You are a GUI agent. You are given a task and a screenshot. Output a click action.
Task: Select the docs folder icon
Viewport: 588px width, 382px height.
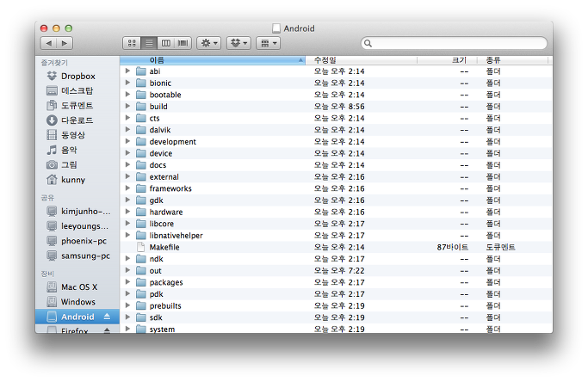[x=141, y=165]
